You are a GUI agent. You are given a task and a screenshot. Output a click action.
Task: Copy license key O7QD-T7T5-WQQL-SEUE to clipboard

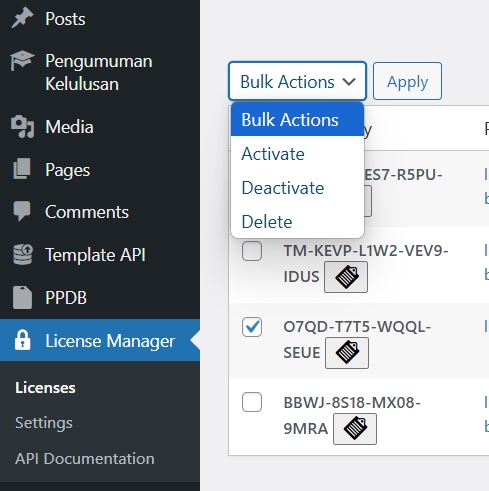(x=347, y=353)
